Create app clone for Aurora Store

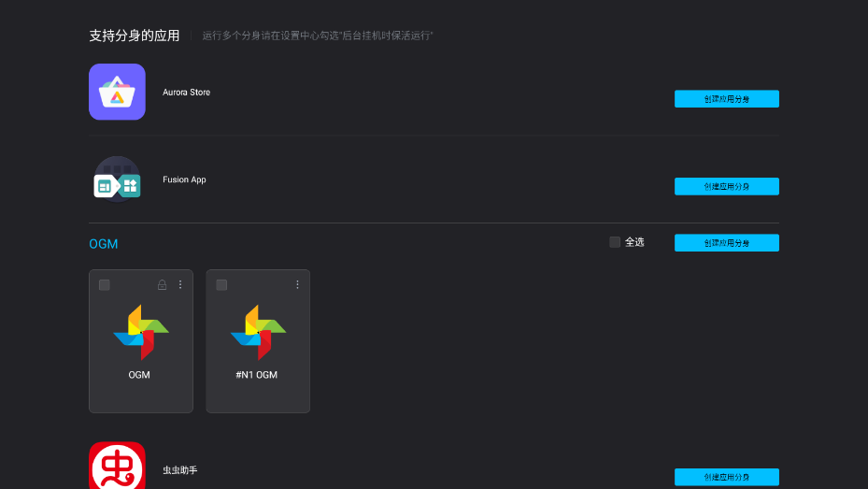[x=726, y=99]
